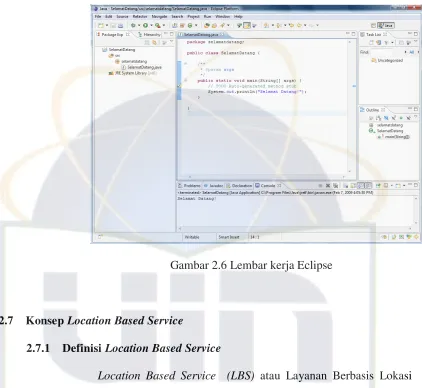Select the SelamatDatang.java editor tab
The height and width of the screenshot is (388, 422).
202,35
